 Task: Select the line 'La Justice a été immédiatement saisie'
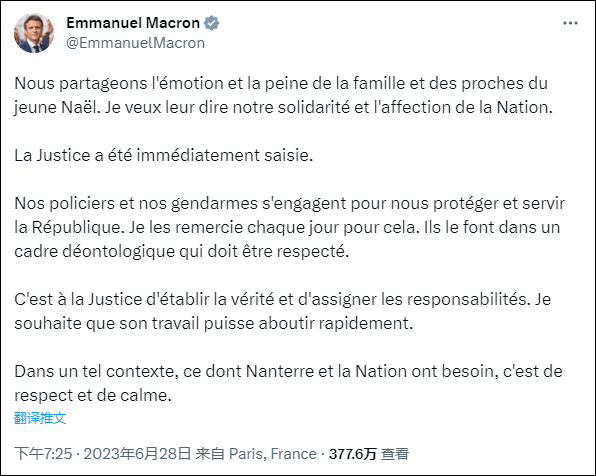163,155
